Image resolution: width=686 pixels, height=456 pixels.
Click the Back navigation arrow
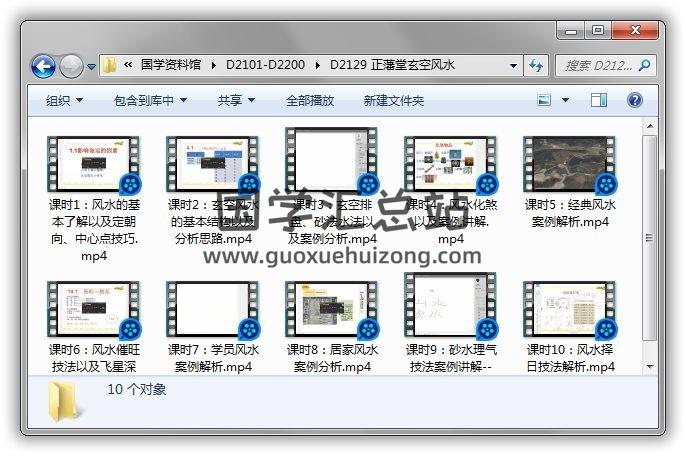coord(43,67)
